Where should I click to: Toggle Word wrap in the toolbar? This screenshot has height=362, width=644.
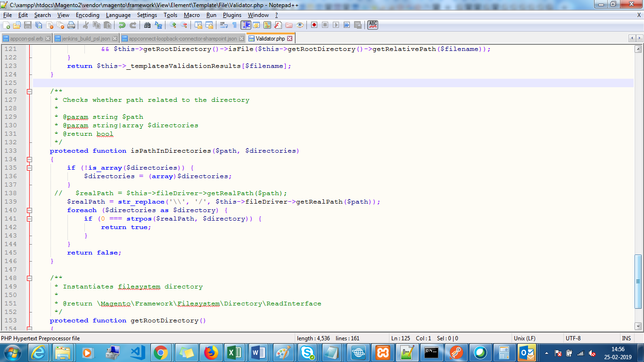[224, 25]
